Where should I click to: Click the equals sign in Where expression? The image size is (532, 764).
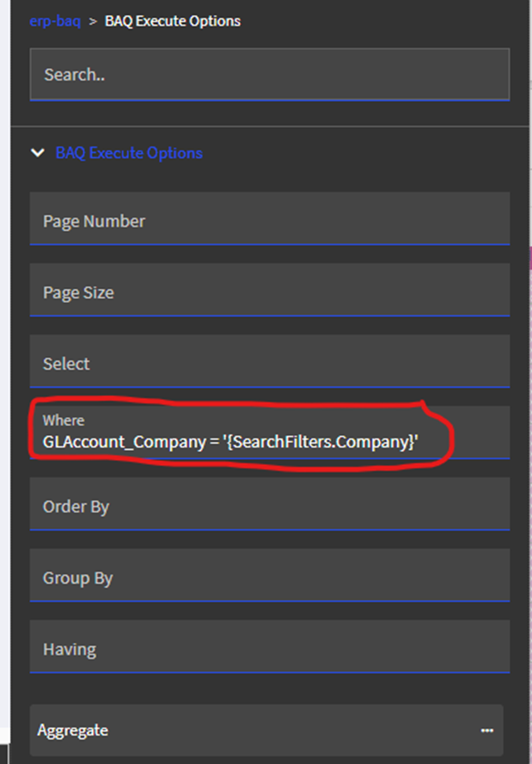tap(215, 443)
